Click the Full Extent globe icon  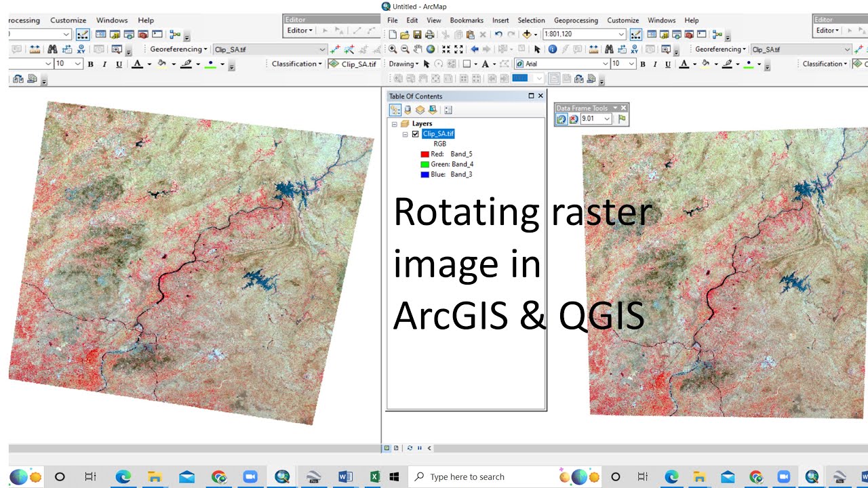(x=431, y=49)
